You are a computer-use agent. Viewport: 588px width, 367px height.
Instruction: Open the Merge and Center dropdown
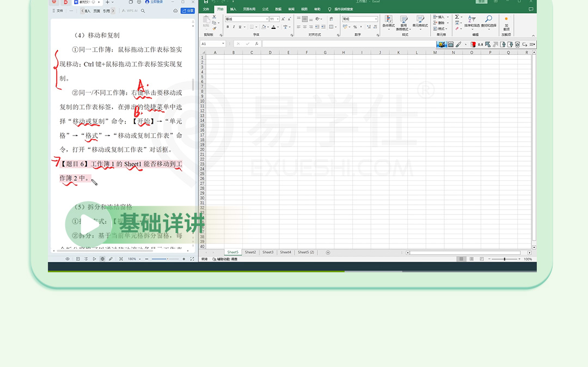pos(335,27)
